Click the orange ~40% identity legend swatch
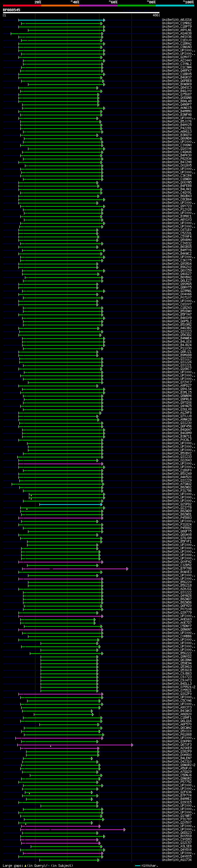The image size is (197, 868). pyautogui.click(x=60, y=6)
